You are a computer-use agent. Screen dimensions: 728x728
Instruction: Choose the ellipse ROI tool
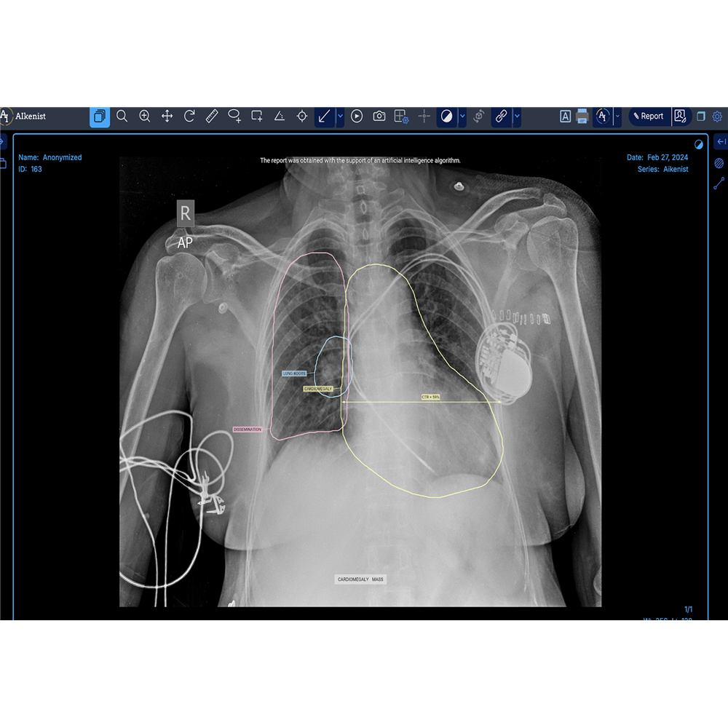click(x=234, y=116)
